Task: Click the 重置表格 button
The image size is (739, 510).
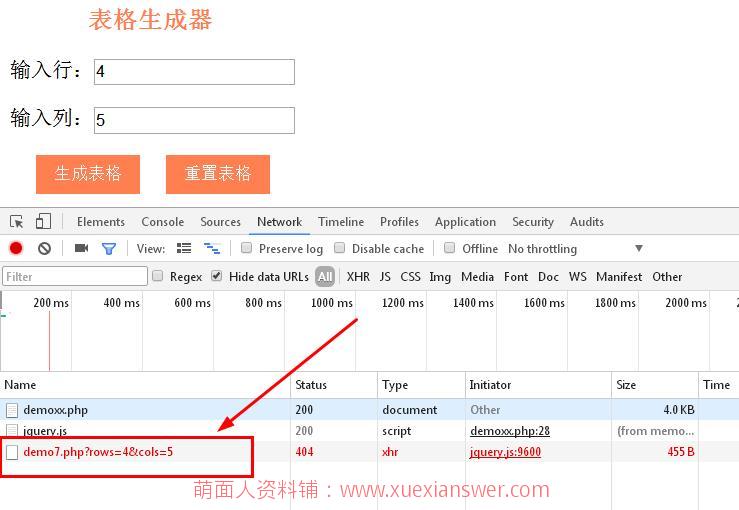Action: [218, 174]
